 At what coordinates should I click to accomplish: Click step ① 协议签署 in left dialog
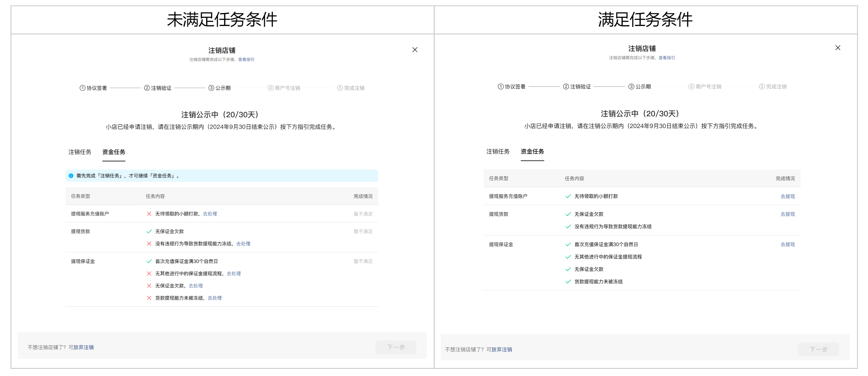(93, 88)
